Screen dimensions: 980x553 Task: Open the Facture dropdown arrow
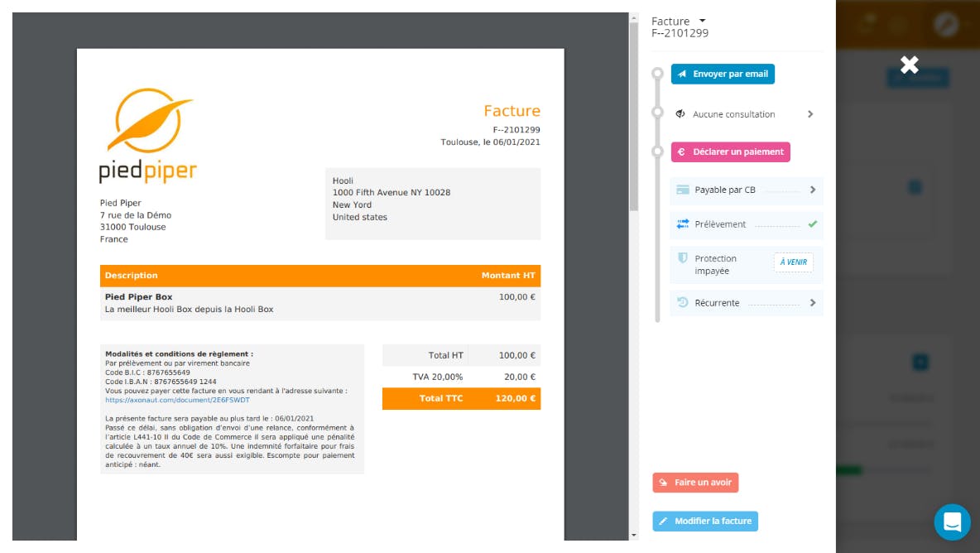pyautogui.click(x=702, y=21)
